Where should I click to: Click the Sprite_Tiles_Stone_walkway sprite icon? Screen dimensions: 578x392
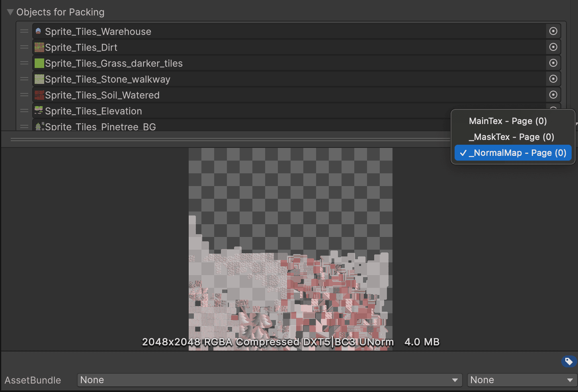coord(38,79)
